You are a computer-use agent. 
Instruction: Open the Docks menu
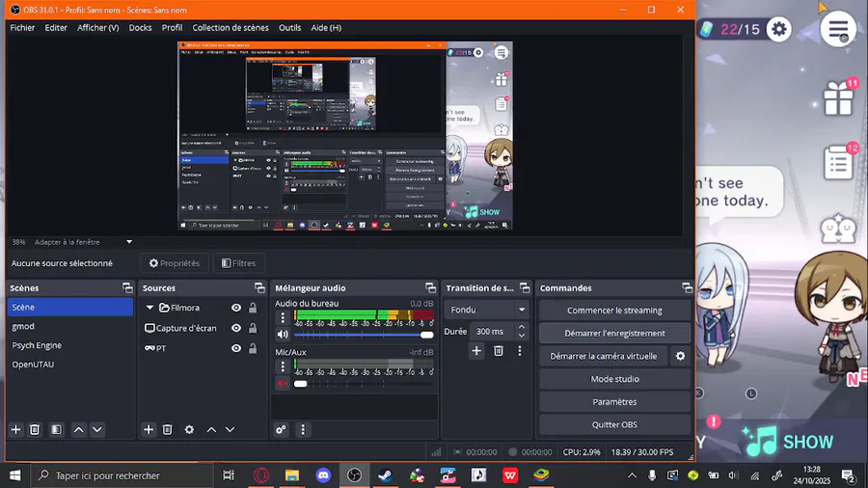click(x=140, y=28)
